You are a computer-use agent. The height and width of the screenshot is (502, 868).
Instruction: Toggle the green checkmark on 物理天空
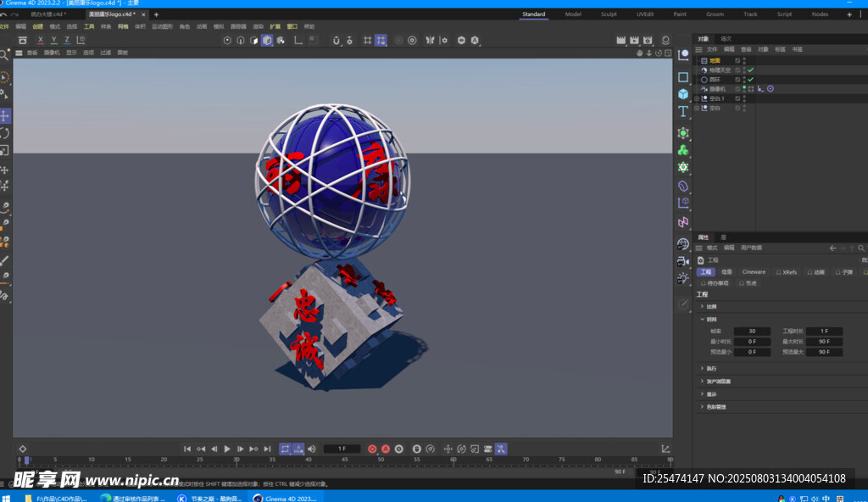click(x=750, y=70)
